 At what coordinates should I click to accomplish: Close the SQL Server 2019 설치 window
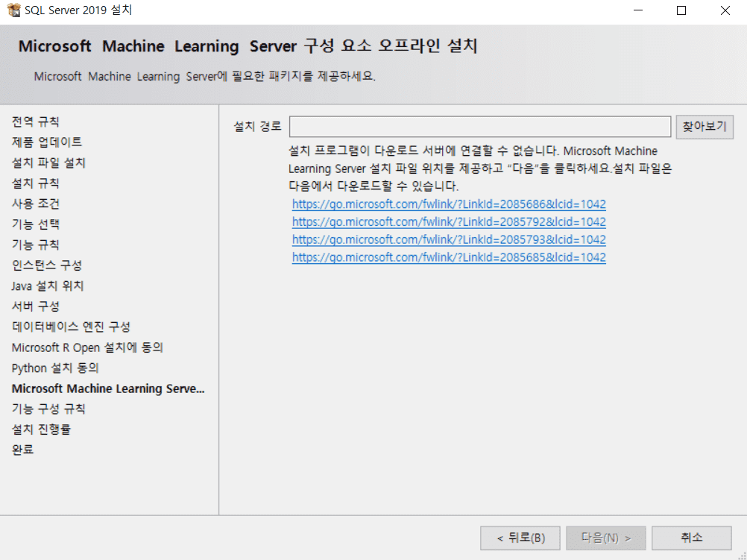(x=725, y=10)
